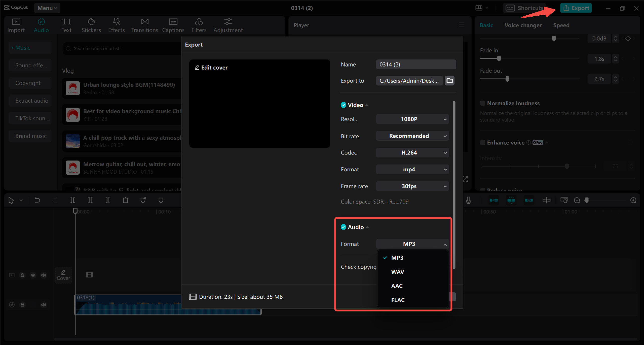Click the folder icon beside Export to
Image resolution: width=644 pixels, height=345 pixels.
click(x=449, y=81)
